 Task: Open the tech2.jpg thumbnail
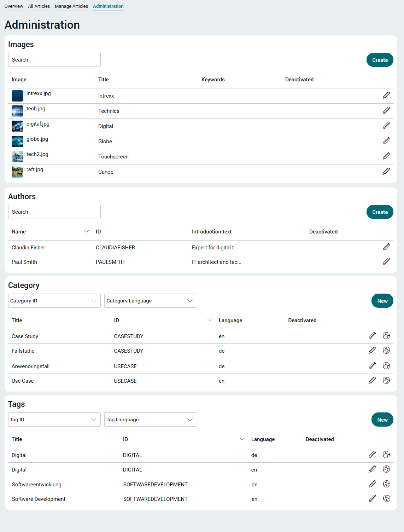[17, 156]
